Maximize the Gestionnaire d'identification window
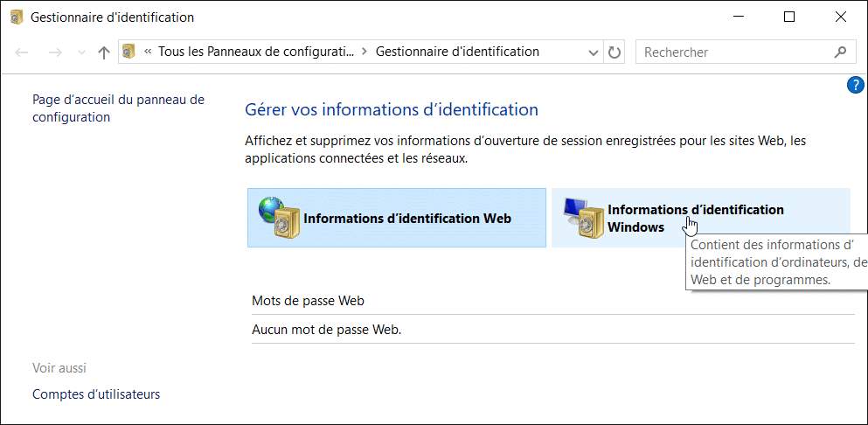The width and height of the screenshot is (868, 425). (789, 17)
